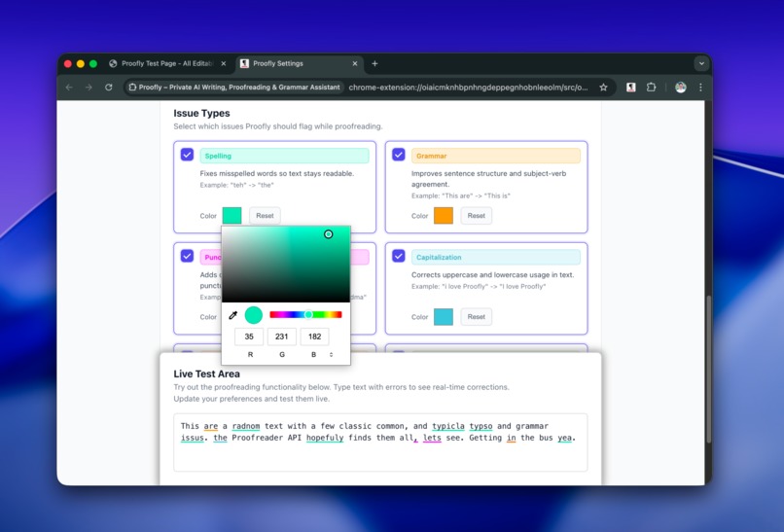Open the Chrome three-dot menu
The width and height of the screenshot is (784, 532).
coord(700,88)
